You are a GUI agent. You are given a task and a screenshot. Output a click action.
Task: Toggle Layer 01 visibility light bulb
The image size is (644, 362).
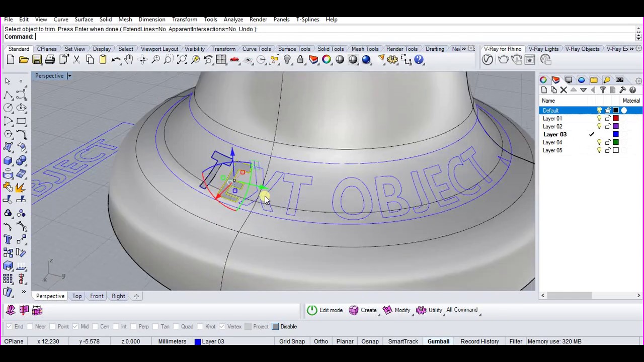point(599,119)
